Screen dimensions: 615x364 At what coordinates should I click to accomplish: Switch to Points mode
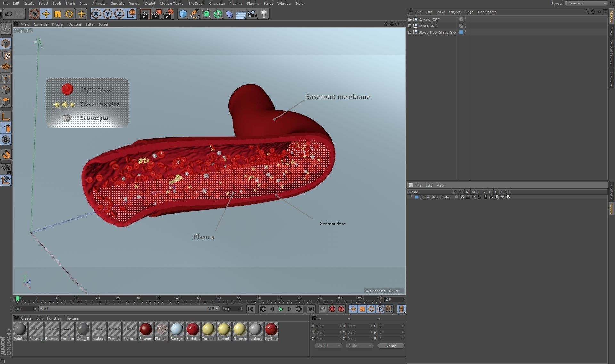[x=6, y=79]
